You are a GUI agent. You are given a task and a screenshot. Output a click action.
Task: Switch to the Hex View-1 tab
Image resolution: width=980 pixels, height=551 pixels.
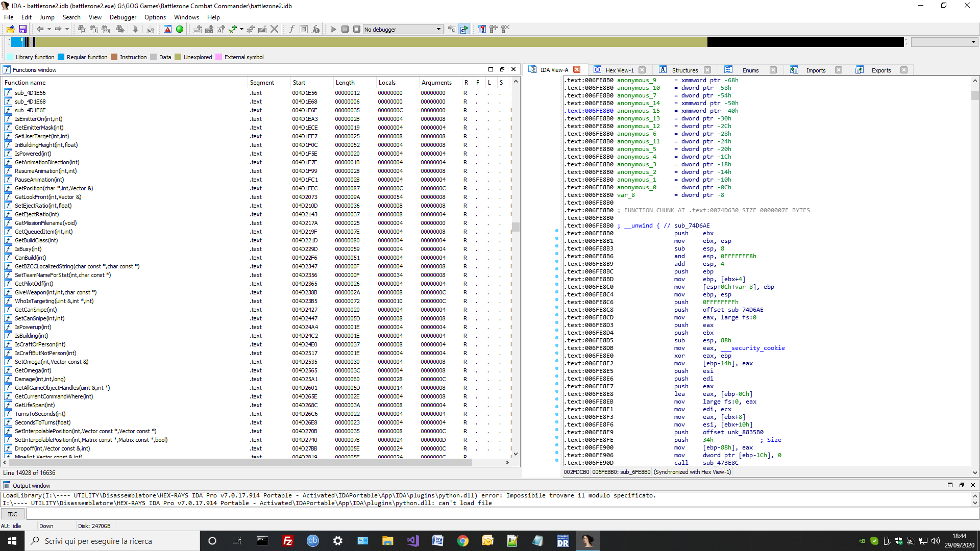click(x=619, y=70)
